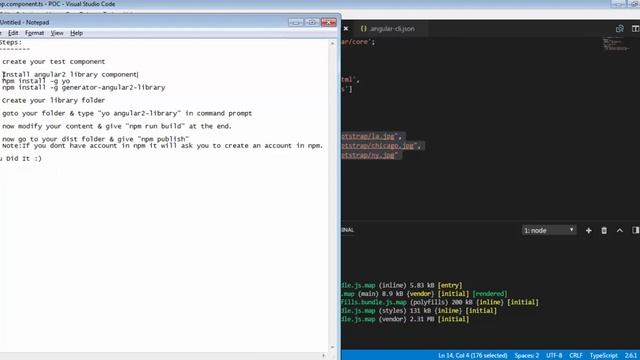Open the Edit menu in Notepad
640x360 pixels.
(13, 33)
